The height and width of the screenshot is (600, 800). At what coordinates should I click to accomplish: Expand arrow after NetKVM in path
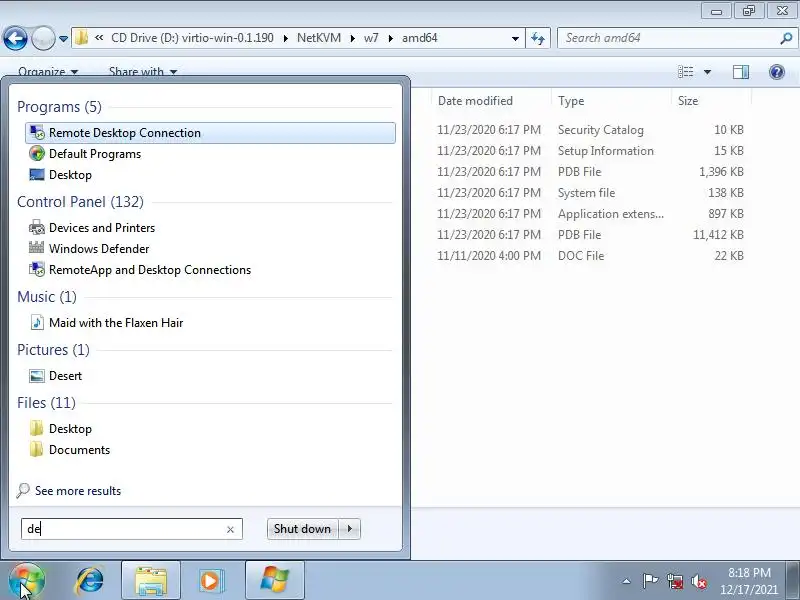tap(353, 38)
